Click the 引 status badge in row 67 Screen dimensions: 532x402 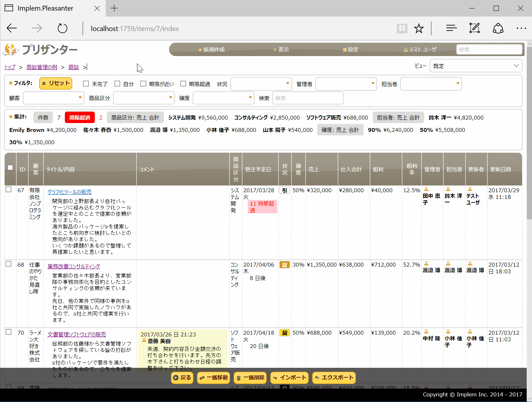click(285, 190)
